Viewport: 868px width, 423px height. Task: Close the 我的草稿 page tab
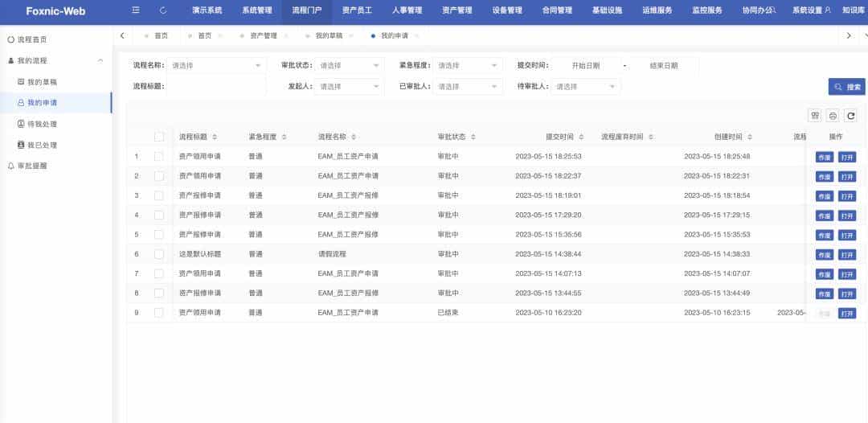(351, 35)
